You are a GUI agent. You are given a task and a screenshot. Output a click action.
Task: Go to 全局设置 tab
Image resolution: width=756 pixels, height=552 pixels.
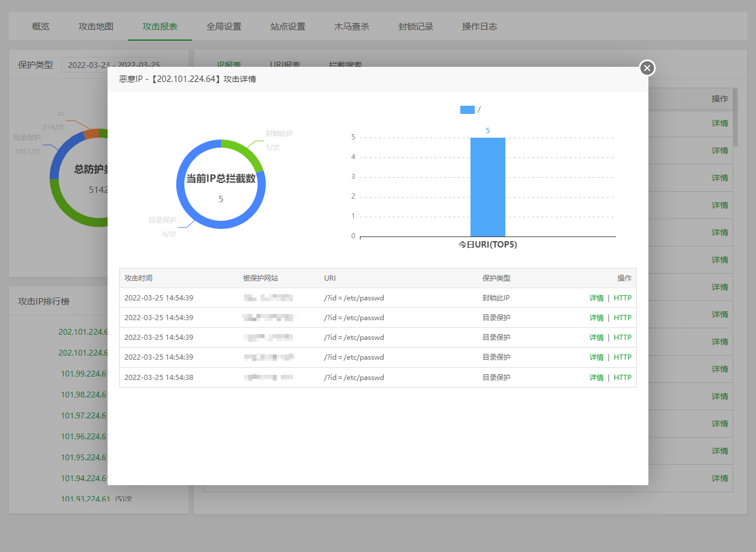(x=224, y=27)
